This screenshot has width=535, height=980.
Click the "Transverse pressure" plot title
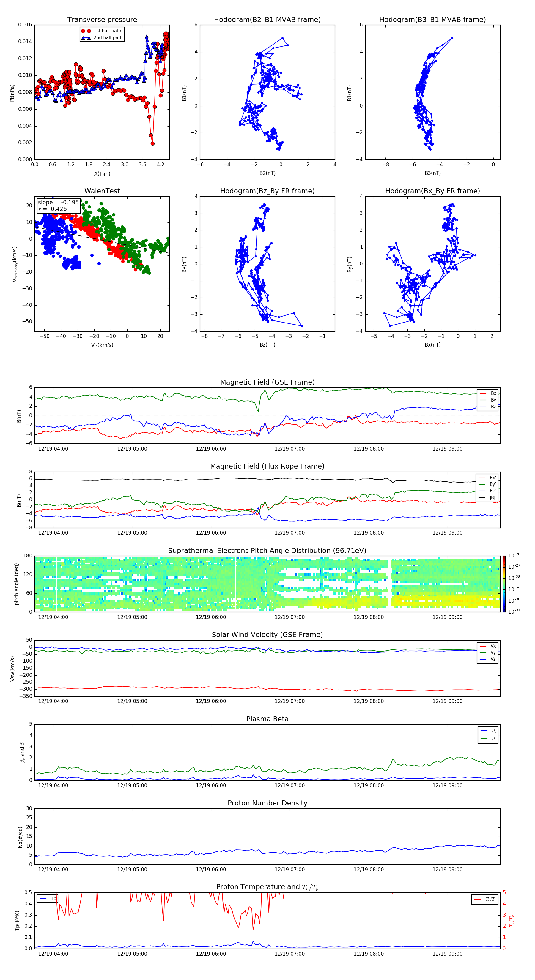point(102,19)
